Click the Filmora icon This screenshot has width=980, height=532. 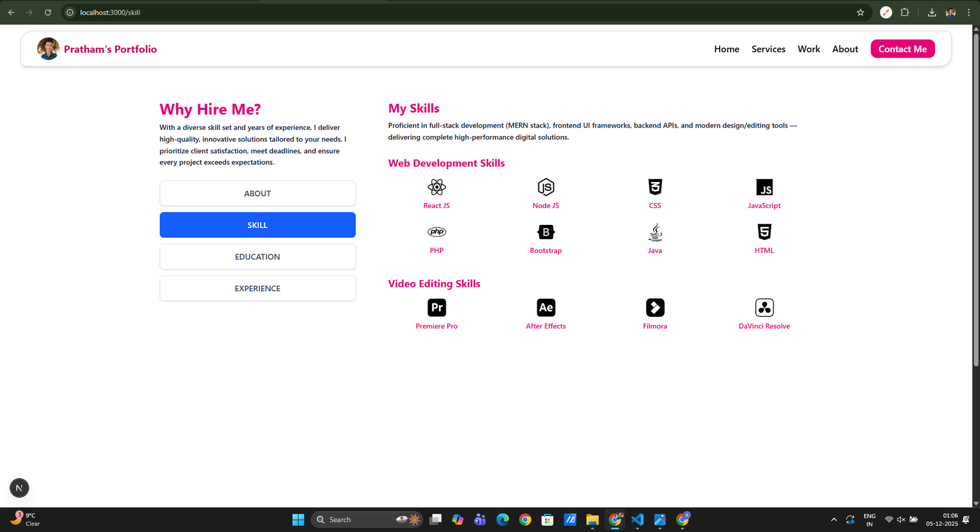(x=655, y=308)
